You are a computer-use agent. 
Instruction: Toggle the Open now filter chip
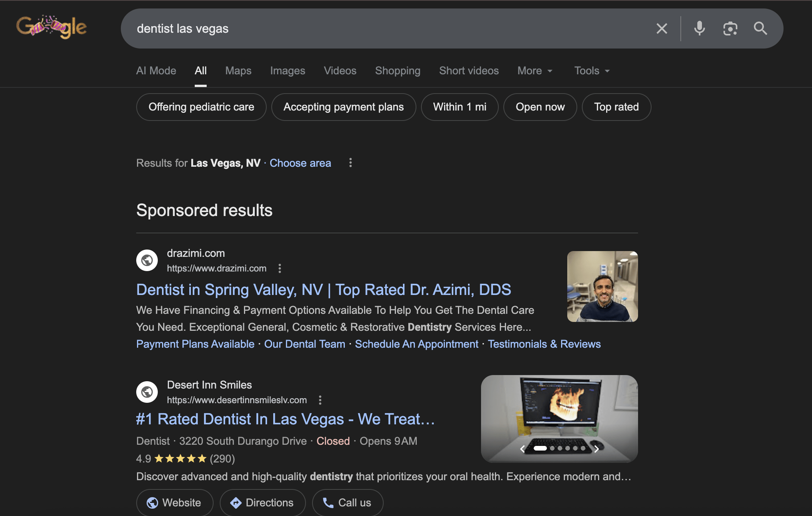(x=540, y=107)
